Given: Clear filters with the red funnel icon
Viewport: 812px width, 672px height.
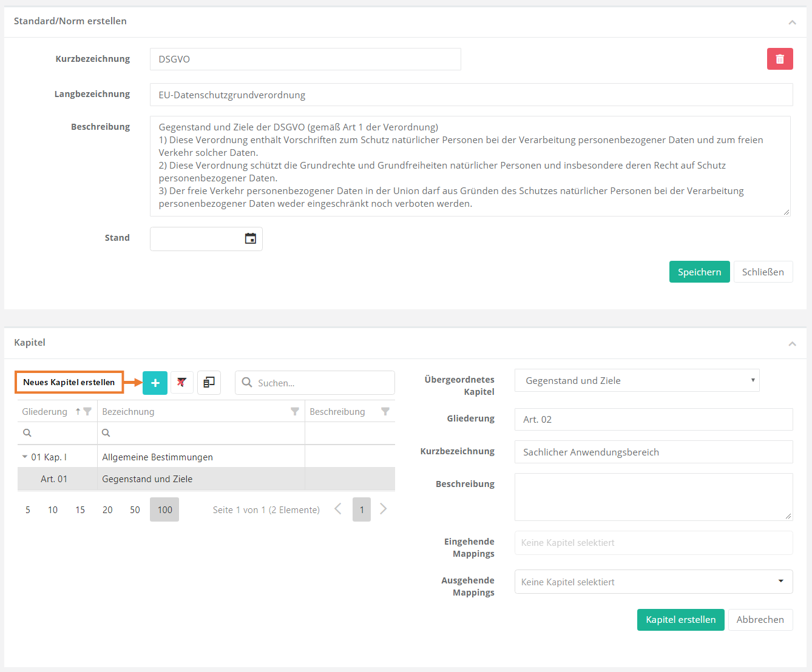Looking at the screenshot, I should [x=181, y=383].
